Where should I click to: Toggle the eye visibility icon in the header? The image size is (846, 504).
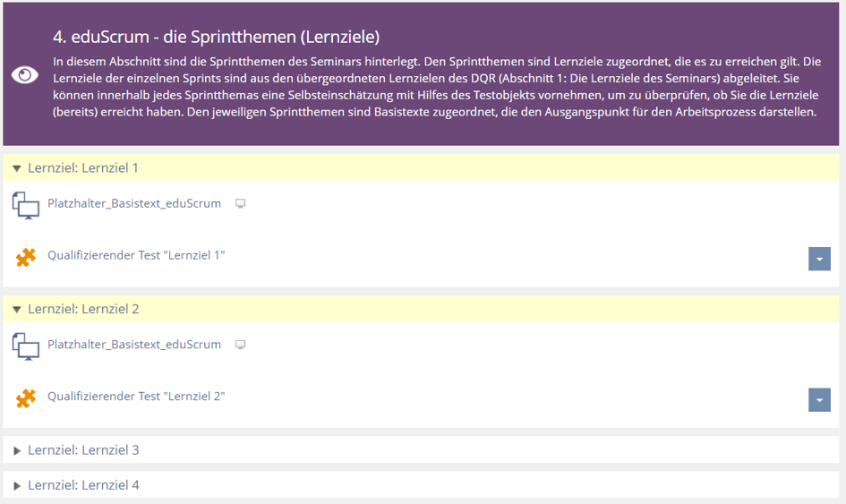tap(25, 75)
